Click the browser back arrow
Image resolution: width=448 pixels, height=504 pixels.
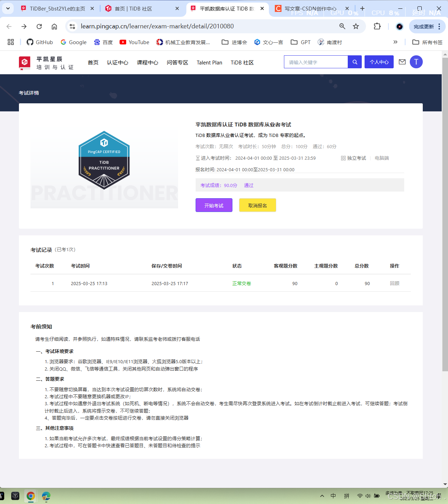(9, 26)
